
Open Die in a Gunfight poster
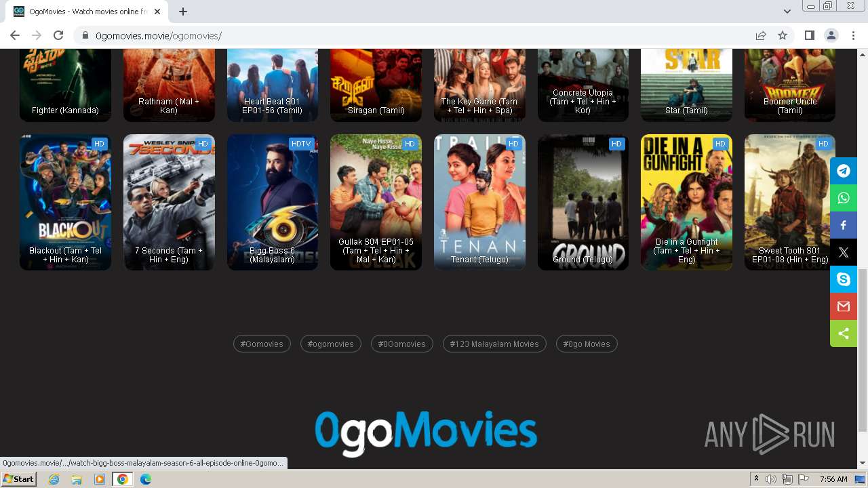coord(686,202)
